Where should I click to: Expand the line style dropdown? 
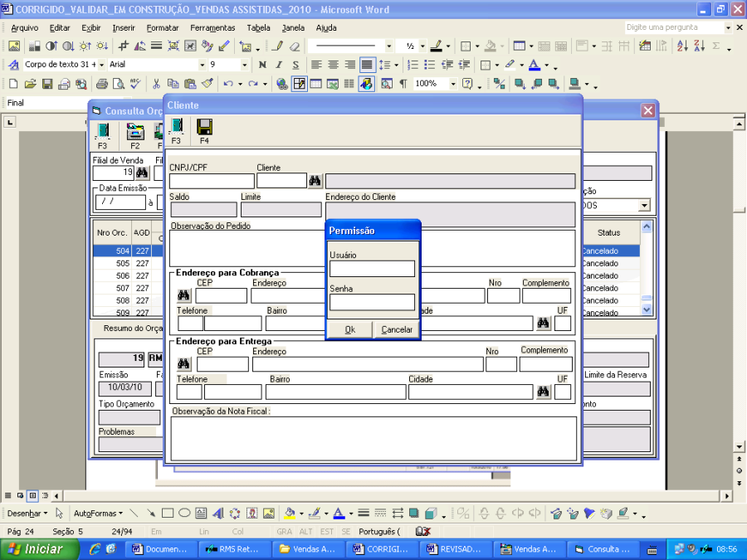(389, 46)
